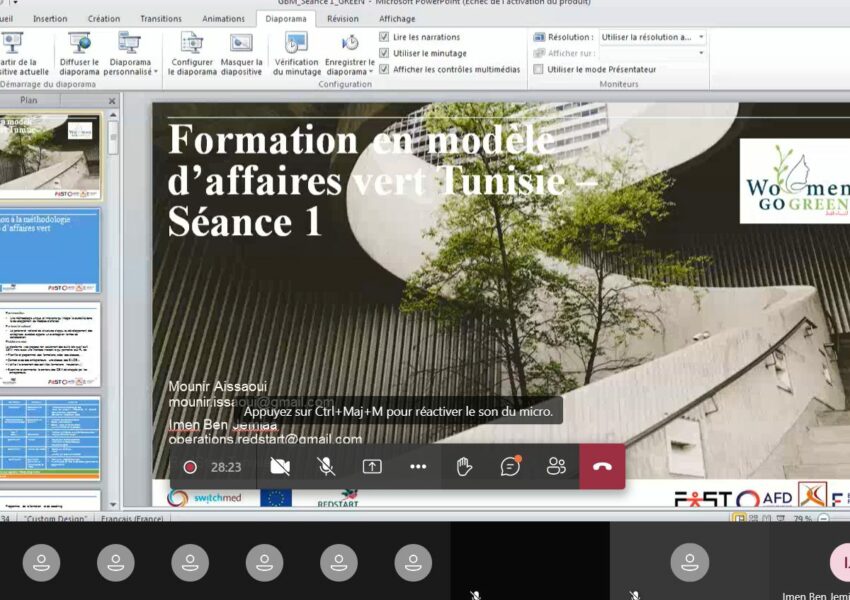Click the Imen Ben Jemi participant avatar
850x600 pixels.
click(x=840, y=563)
